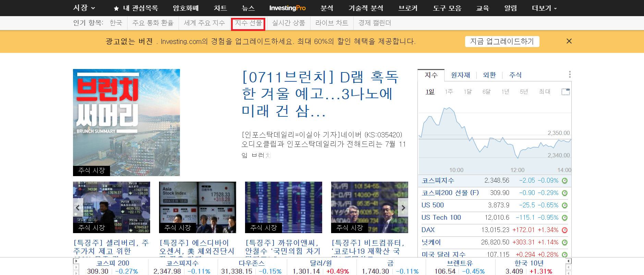The height and width of the screenshot is (275, 644).
Task: Open the 기술적 분석 technical analysis menu
Action: 366,8
